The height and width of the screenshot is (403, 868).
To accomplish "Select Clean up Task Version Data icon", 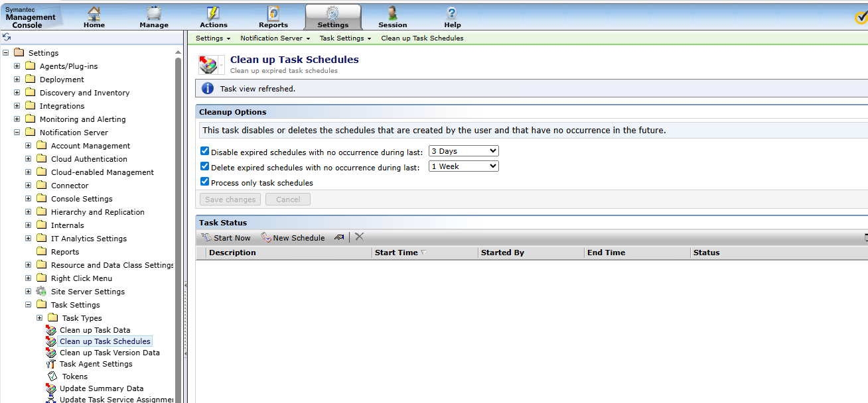I will (x=51, y=353).
